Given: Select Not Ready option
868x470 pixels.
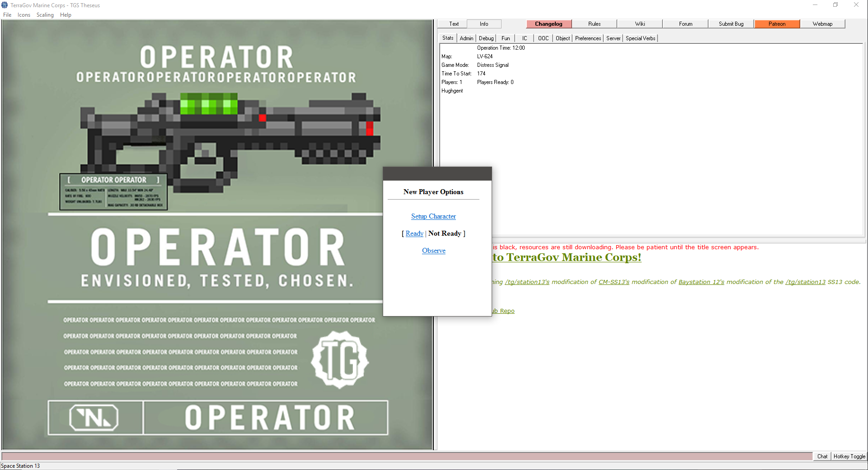Looking at the screenshot, I should [445, 233].
